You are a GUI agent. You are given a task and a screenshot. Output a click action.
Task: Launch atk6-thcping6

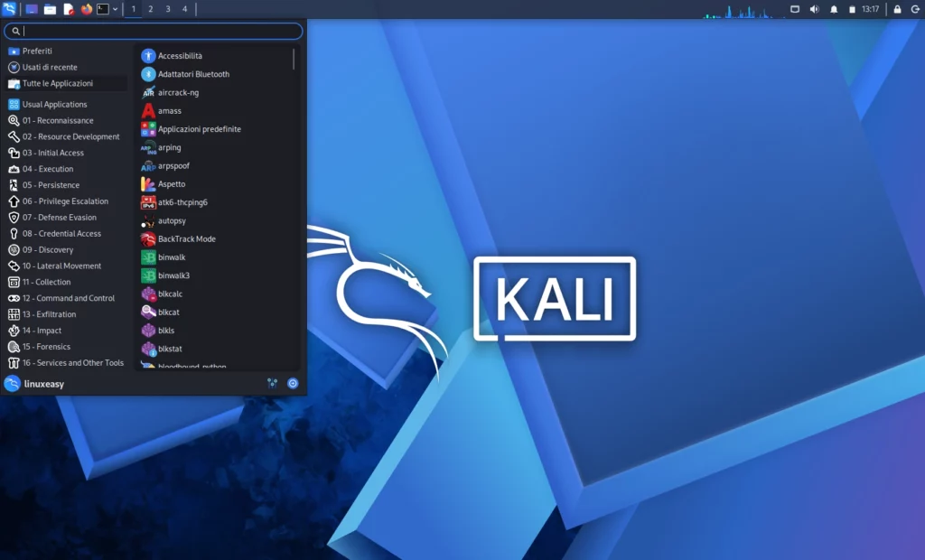(215, 202)
